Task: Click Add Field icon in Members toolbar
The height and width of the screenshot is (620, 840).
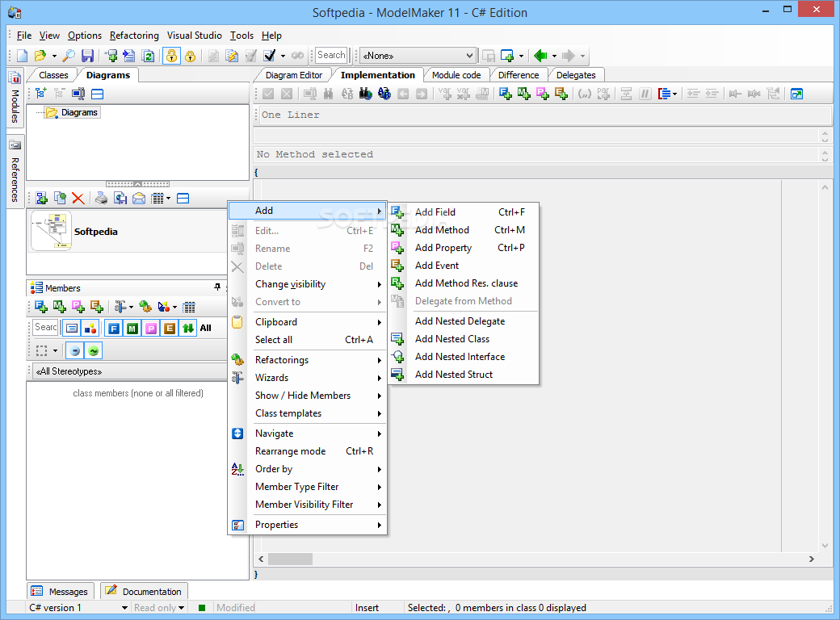Action: (x=40, y=307)
